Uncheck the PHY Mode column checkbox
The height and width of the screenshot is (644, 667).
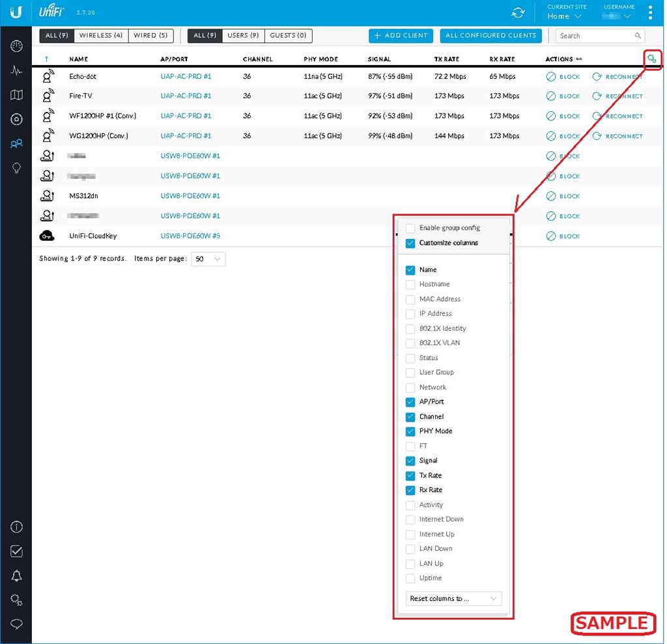(410, 431)
